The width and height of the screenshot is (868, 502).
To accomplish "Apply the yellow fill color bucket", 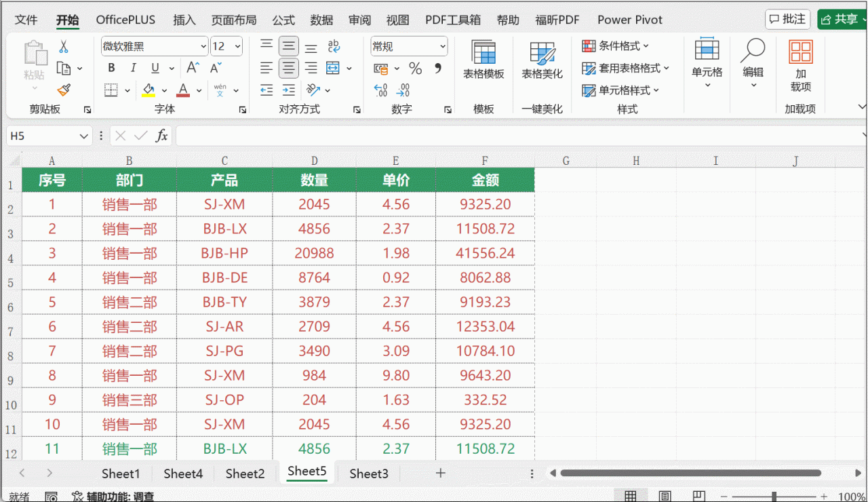I will [x=149, y=90].
